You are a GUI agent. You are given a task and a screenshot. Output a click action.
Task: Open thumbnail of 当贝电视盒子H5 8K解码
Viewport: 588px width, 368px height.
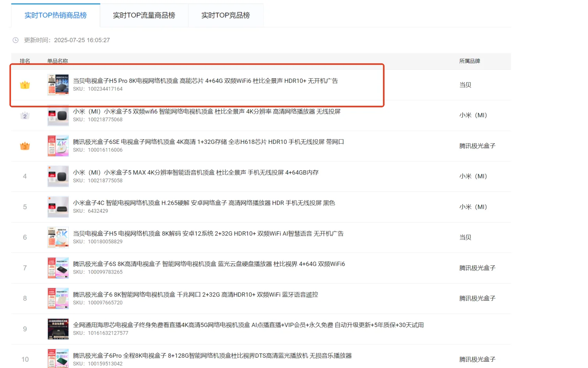click(58, 237)
